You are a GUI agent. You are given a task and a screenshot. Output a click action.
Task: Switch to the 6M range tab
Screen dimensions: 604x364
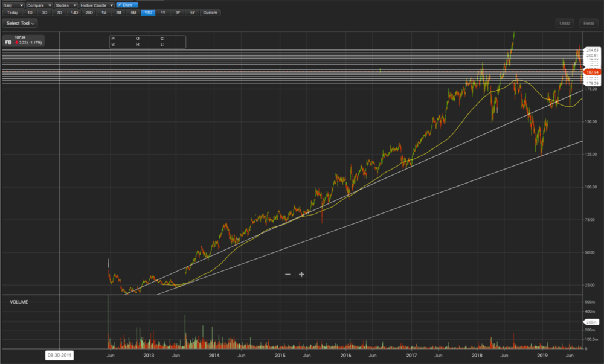pyautogui.click(x=133, y=13)
